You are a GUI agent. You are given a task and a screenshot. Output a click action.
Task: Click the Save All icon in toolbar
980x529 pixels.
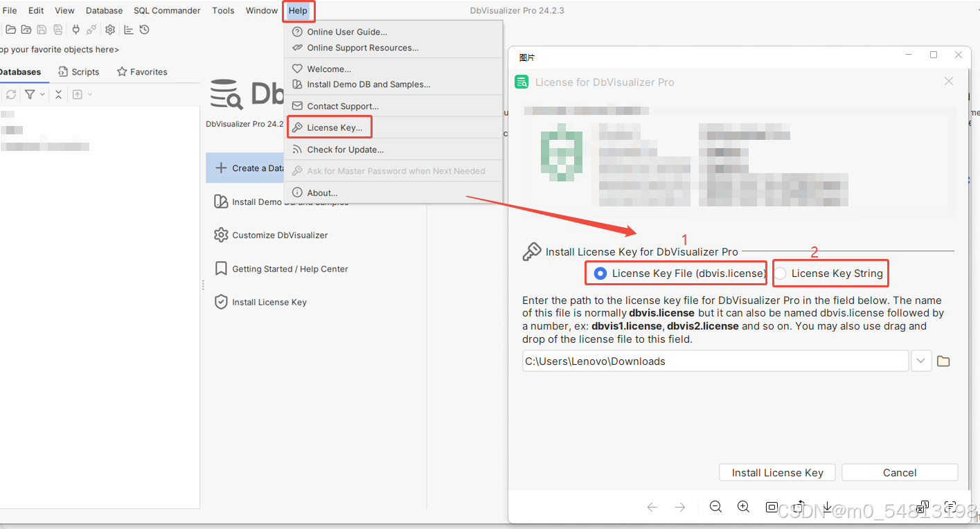click(58, 30)
